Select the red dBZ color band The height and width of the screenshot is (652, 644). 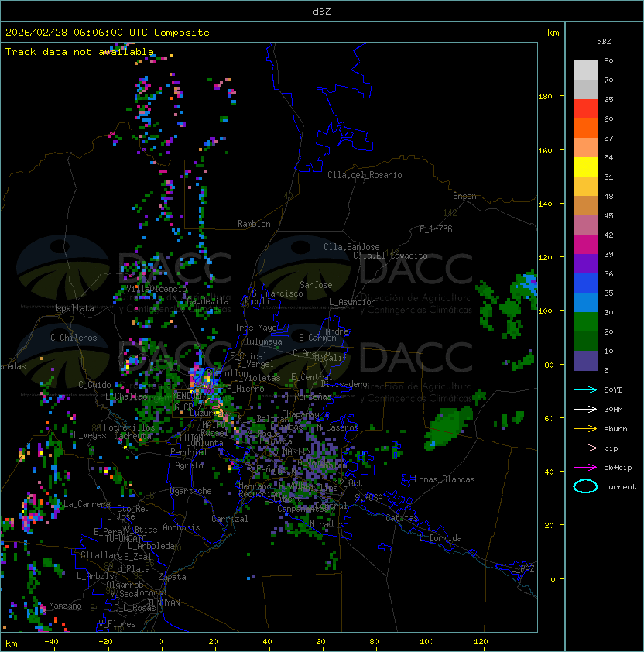pyautogui.click(x=585, y=109)
